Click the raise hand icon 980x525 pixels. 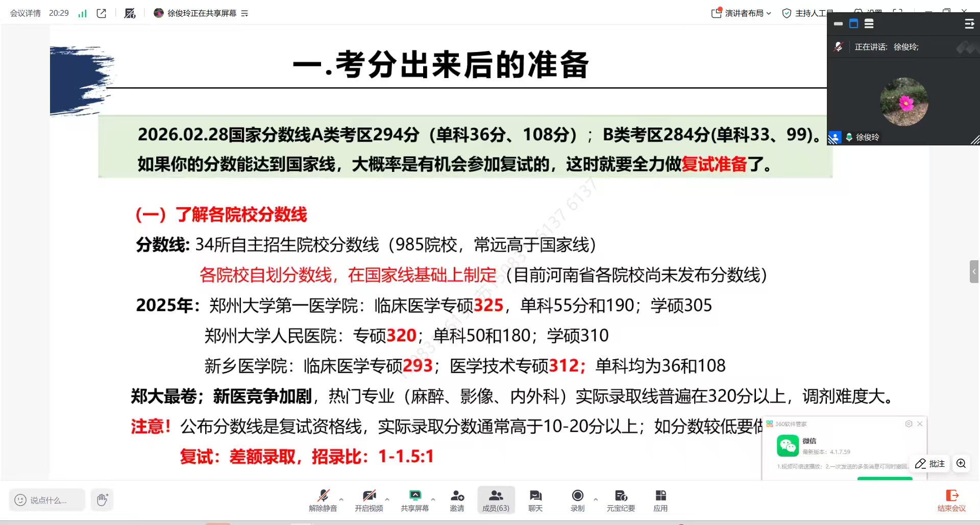102,500
